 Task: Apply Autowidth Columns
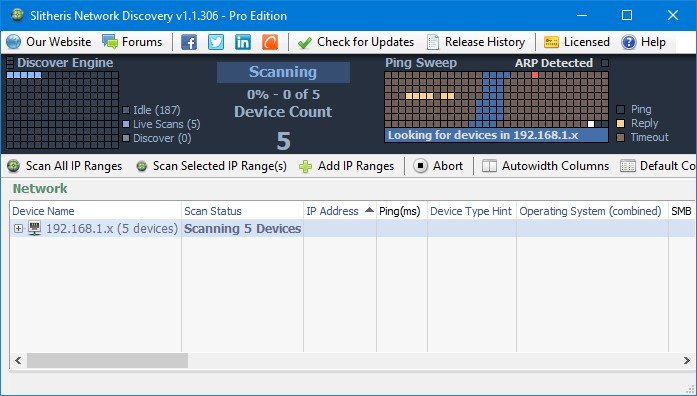tap(555, 166)
